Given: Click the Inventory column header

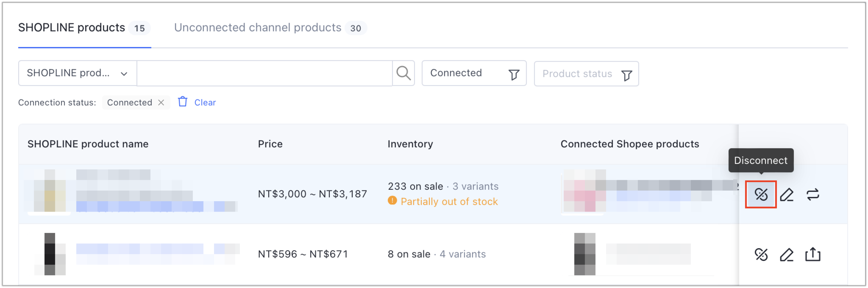Looking at the screenshot, I should (410, 144).
